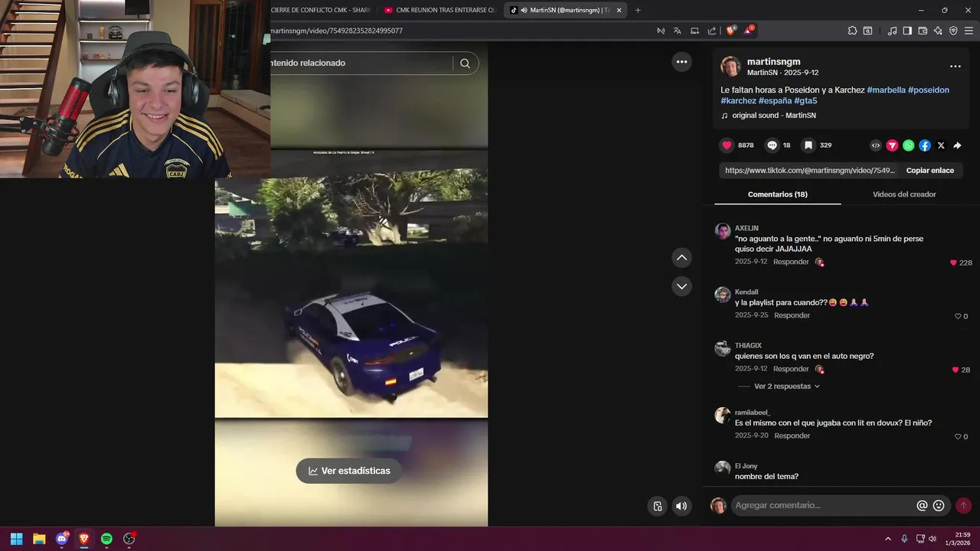This screenshot has height=551, width=980.
Task: Switch to Comentarios (18) tab
Action: (777, 194)
